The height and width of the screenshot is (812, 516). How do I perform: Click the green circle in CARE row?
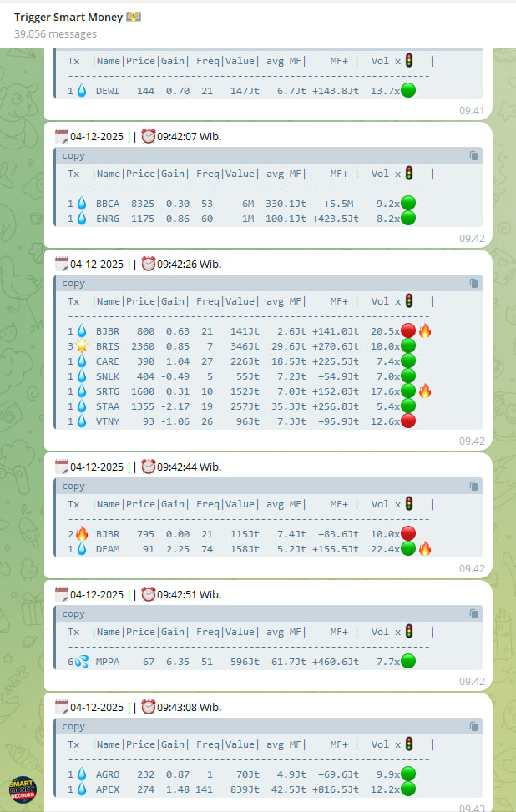[x=408, y=361]
